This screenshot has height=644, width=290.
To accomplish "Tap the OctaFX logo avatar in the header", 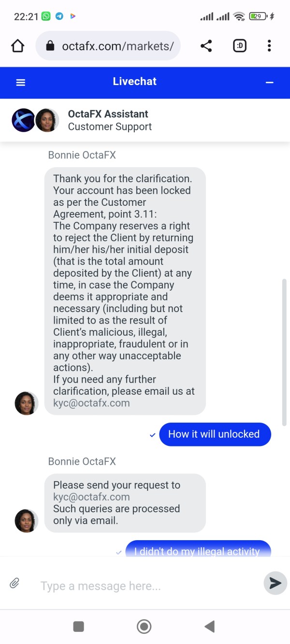I will [23, 120].
